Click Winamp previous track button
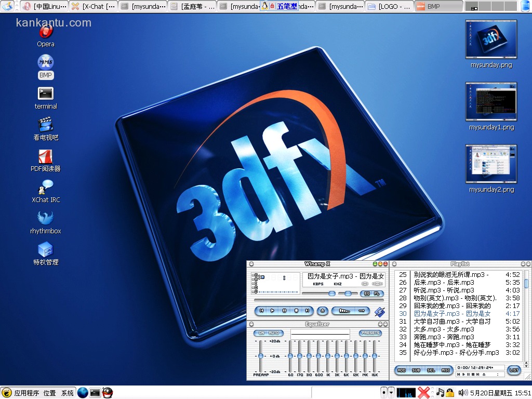 coord(261,311)
